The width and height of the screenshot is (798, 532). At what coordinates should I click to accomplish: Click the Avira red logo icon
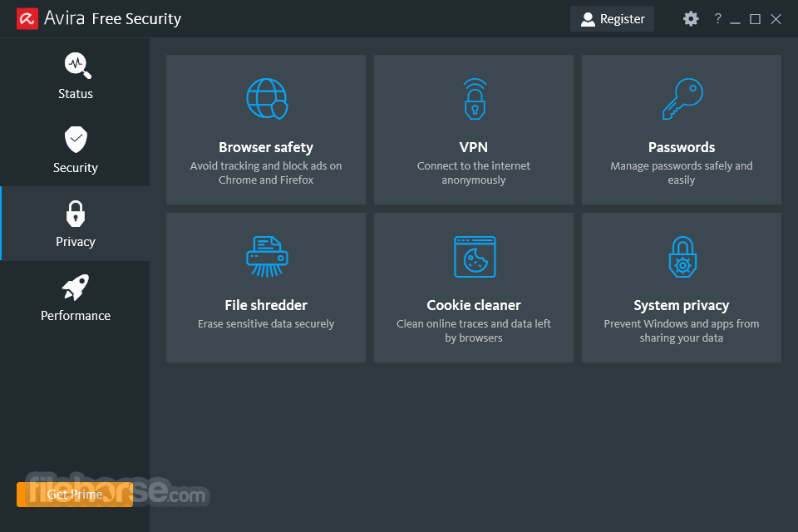pyautogui.click(x=27, y=19)
